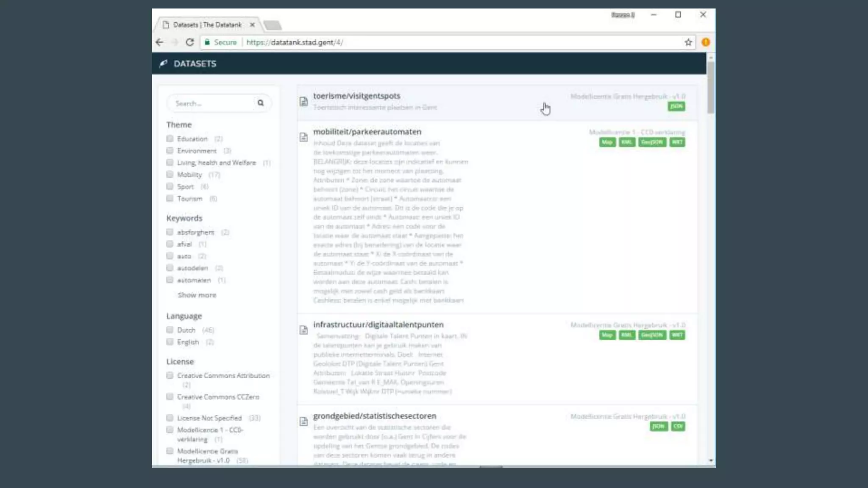Click the scrollbar down arrow
The image size is (868, 488).
tap(711, 460)
